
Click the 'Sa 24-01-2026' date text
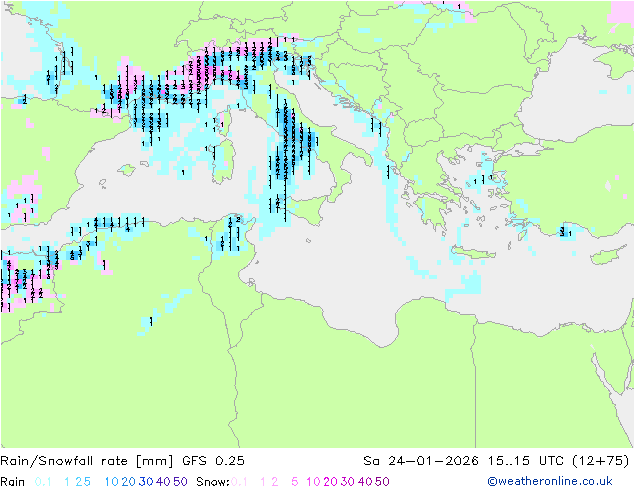(421, 460)
